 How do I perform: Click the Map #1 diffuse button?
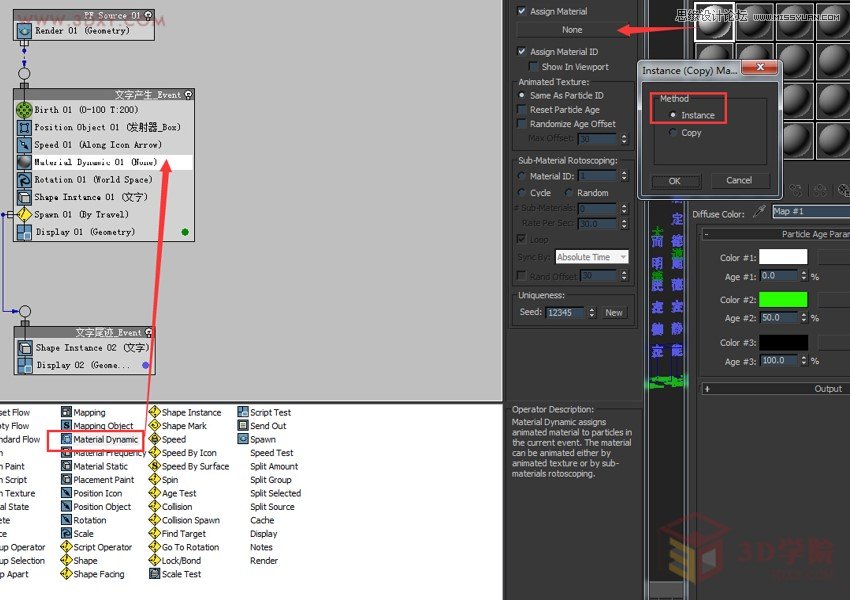810,211
